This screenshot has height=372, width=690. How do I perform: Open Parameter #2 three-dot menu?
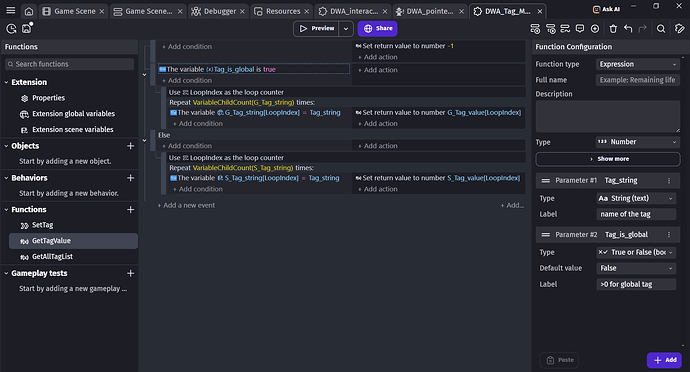point(669,235)
